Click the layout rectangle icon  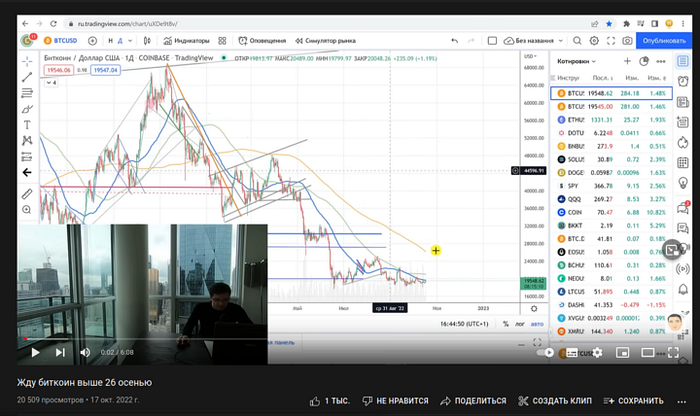pyautogui.click(x=492, y=41)
